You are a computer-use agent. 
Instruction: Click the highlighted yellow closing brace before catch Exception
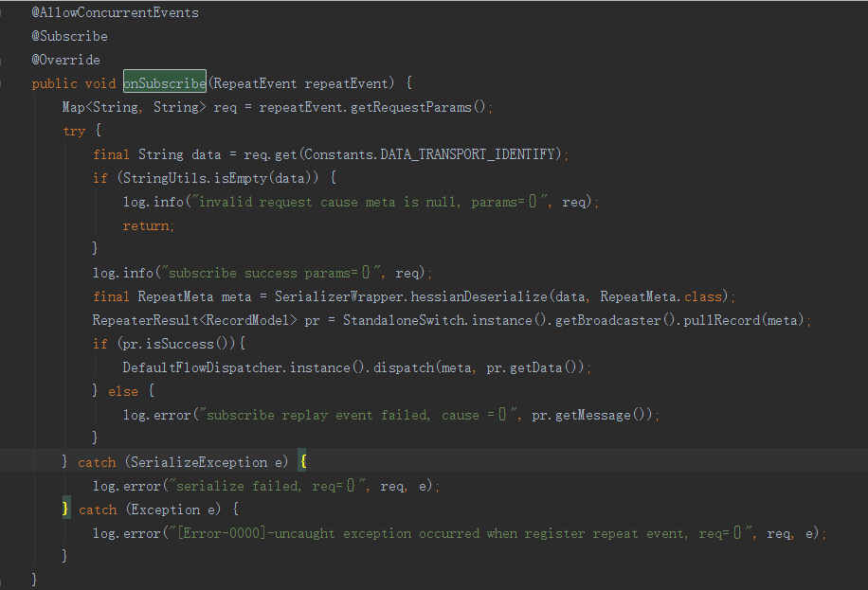pos(66,509)
